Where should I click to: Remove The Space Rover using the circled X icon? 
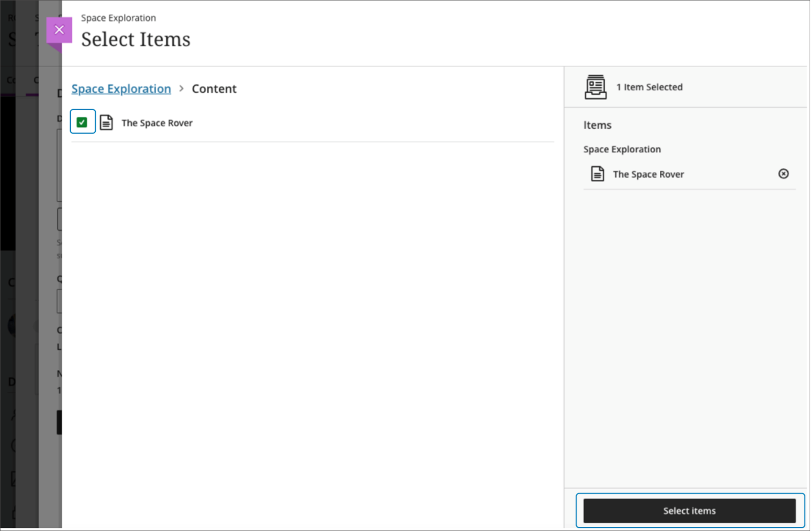(784, 174)
